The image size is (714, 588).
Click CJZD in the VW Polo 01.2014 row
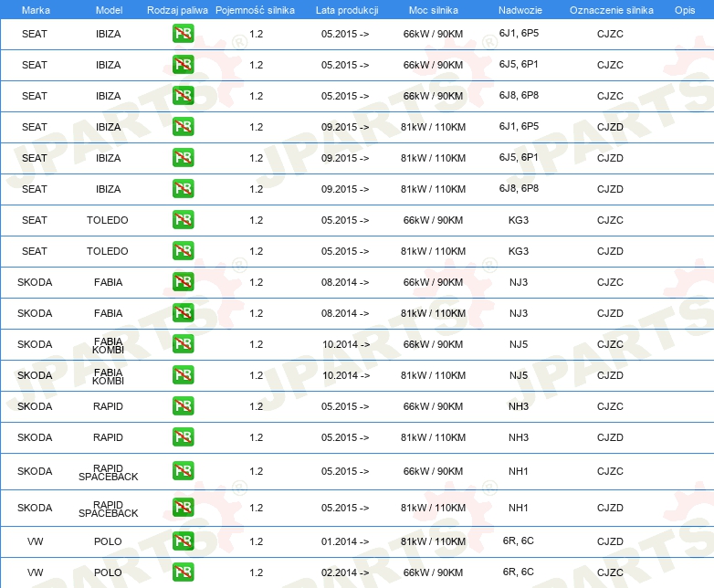[x=610, y=541]
